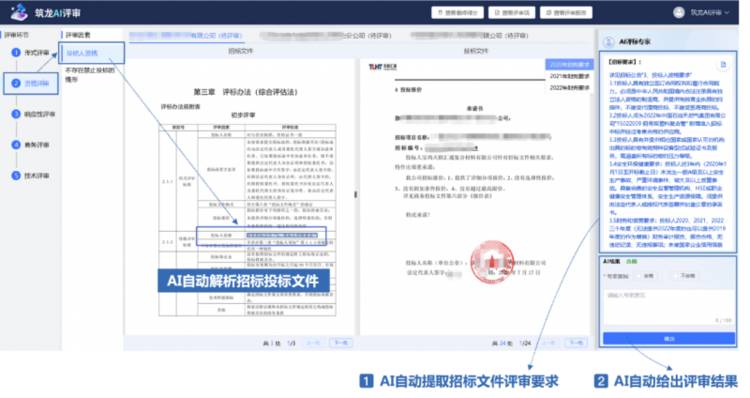Click the 第三章 评标办法 chapter heading
This screenshot has width=750, height=398.
tap(245, 92)
